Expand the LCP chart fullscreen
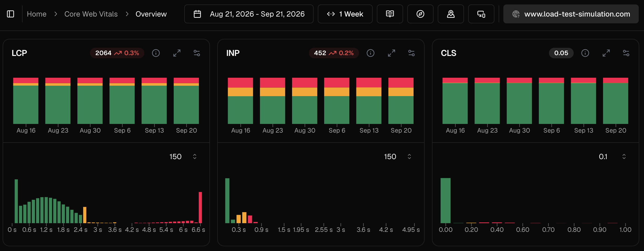 point(177,53)
